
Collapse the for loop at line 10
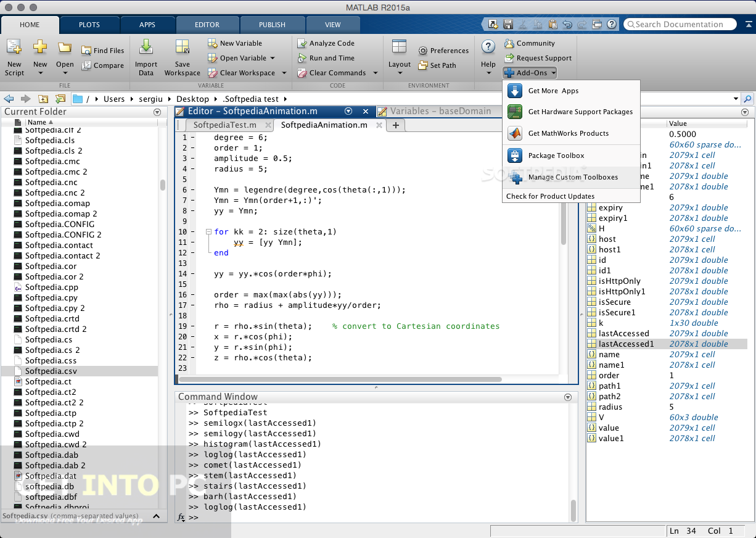pyautogui.click(x=208, y=232)
